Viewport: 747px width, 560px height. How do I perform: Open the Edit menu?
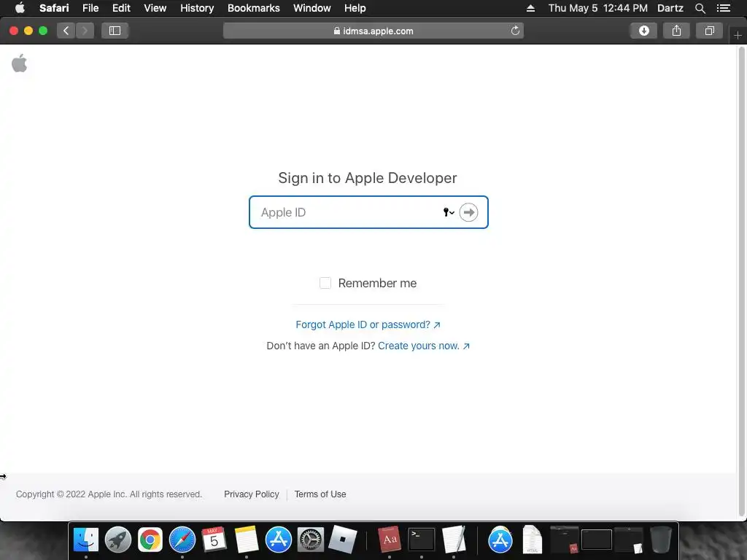121,8
